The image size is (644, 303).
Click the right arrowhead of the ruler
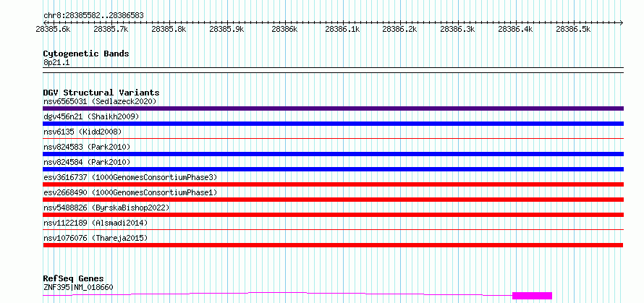coord(622,22)
